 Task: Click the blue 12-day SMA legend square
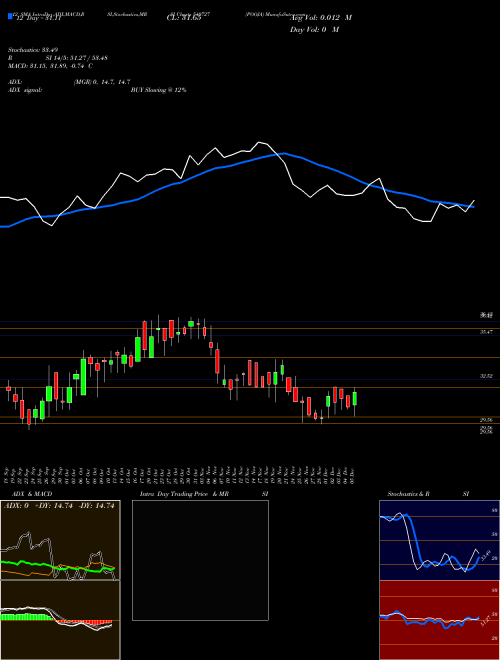click(10, 16)
